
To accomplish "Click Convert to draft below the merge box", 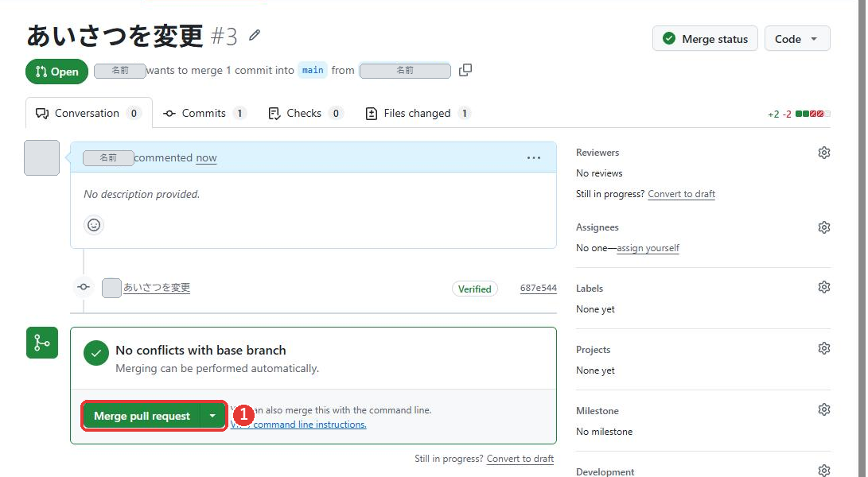I will pos(520,459).
